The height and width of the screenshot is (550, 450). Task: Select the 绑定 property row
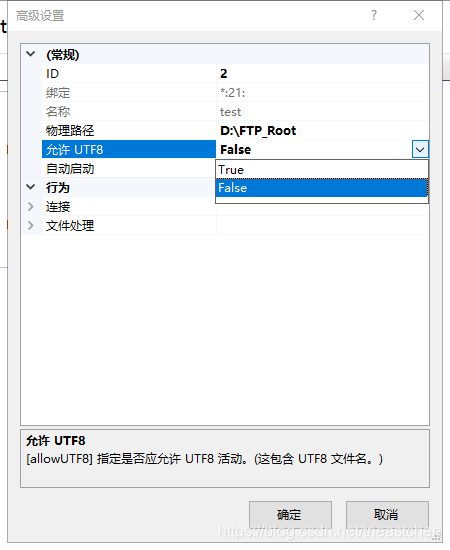235,93
